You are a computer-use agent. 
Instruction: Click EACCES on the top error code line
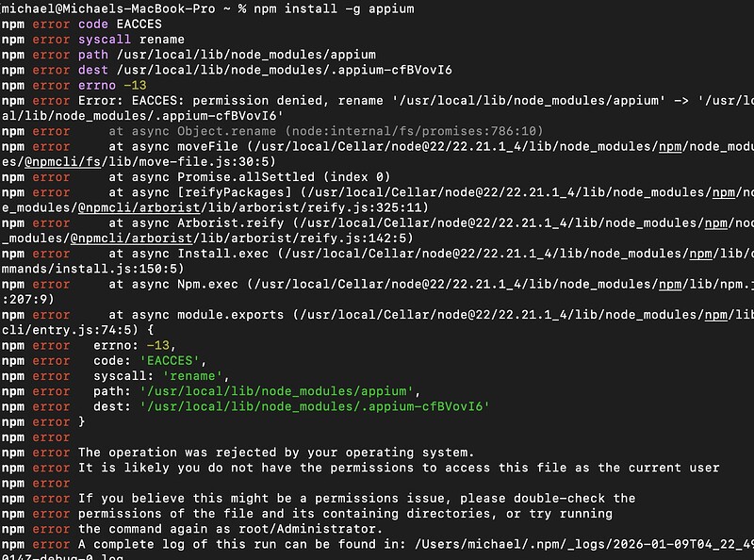139,24
